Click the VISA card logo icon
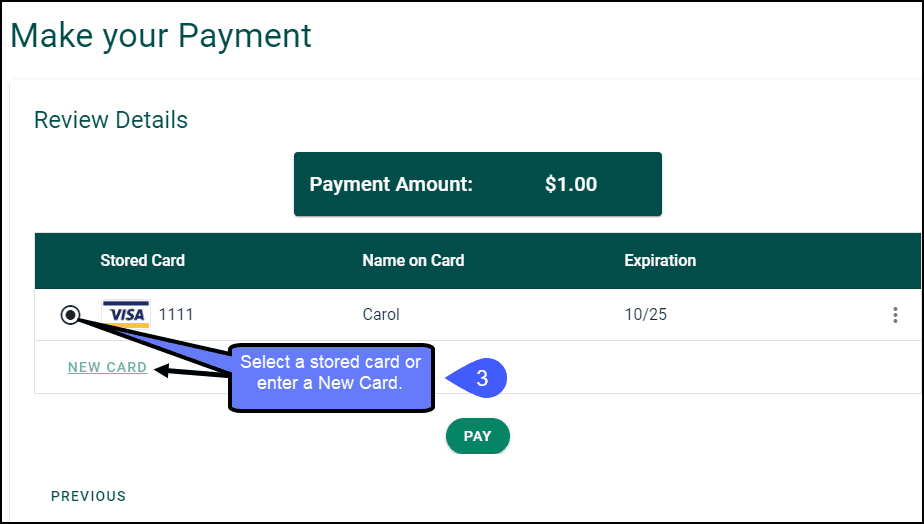924x524 pixels. (x=126, y=314)
